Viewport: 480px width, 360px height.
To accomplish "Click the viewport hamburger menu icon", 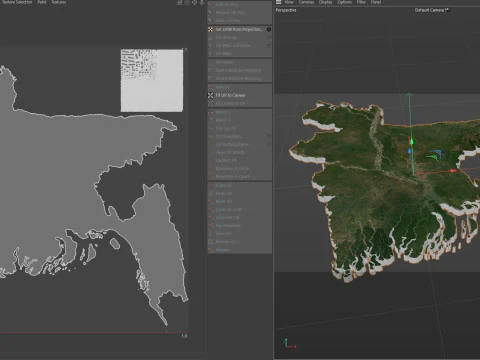I will tap(279, 2).
